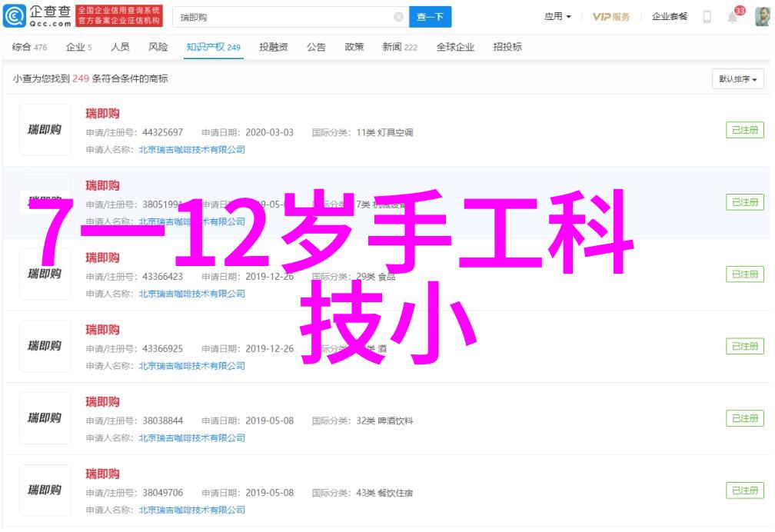Click class text 43类 餐饮住宿
The height and width of the screenshot is (532, 775).
[384, 494]
